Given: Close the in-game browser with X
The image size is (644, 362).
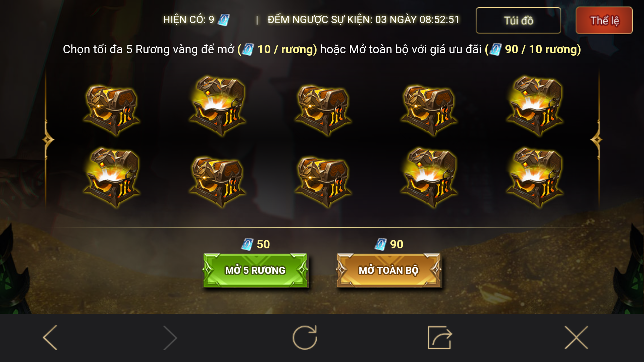Looking at the screenshot, I should [x=576, y=338].
